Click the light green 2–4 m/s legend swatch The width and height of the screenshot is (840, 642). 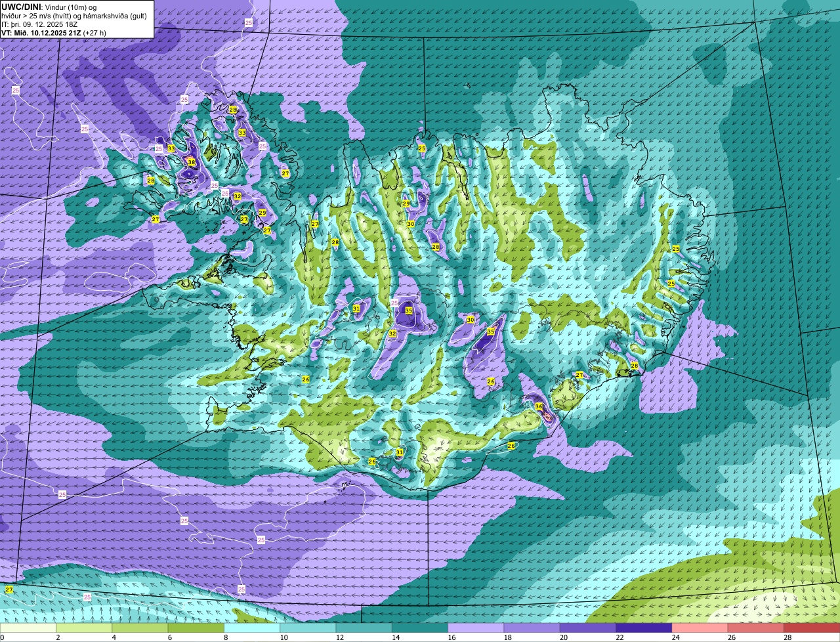tap(85, 628)
